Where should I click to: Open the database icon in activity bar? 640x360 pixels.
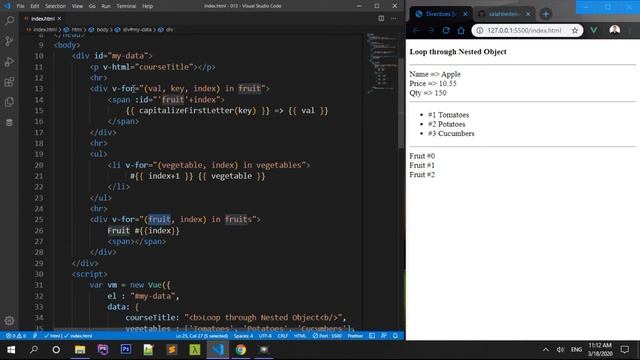[9, 122]
